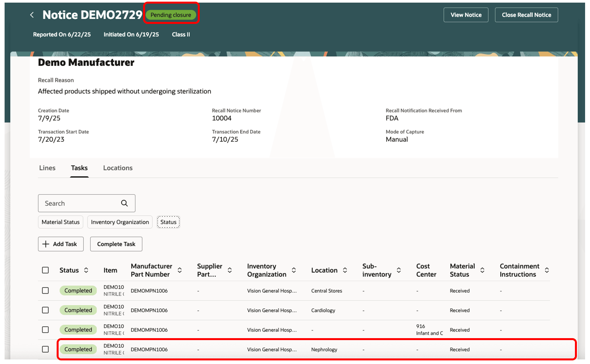
Task: Click the Nephrology location cell
Action: coord(324,350)
